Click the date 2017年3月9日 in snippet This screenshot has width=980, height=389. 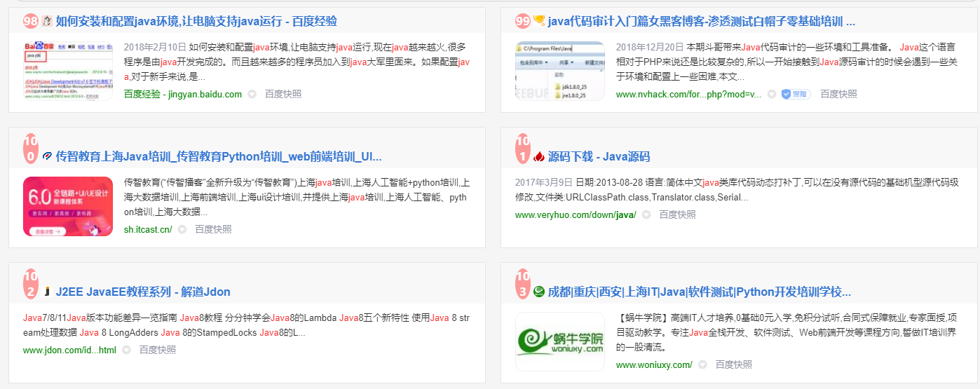pos(544,182)
